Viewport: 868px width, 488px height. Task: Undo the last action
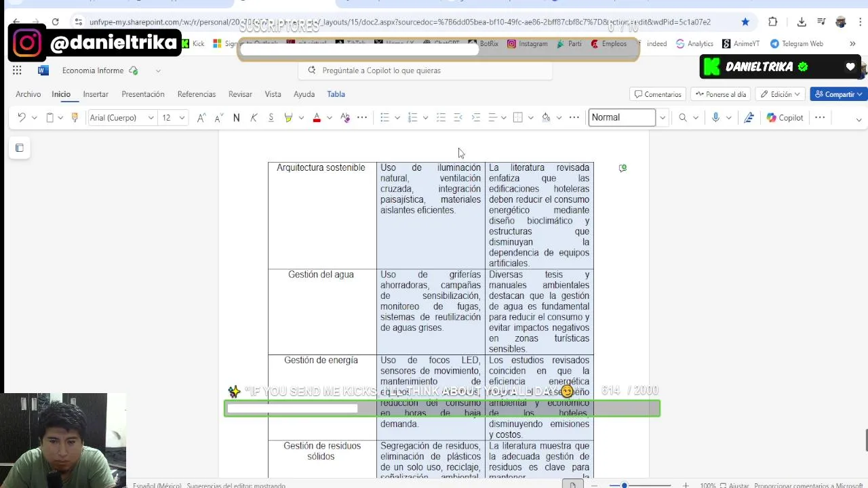click(22, 118)
